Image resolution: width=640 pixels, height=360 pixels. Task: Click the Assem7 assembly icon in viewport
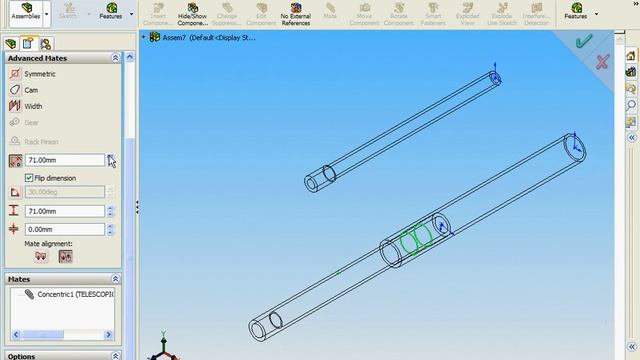(x=154, y=37)
